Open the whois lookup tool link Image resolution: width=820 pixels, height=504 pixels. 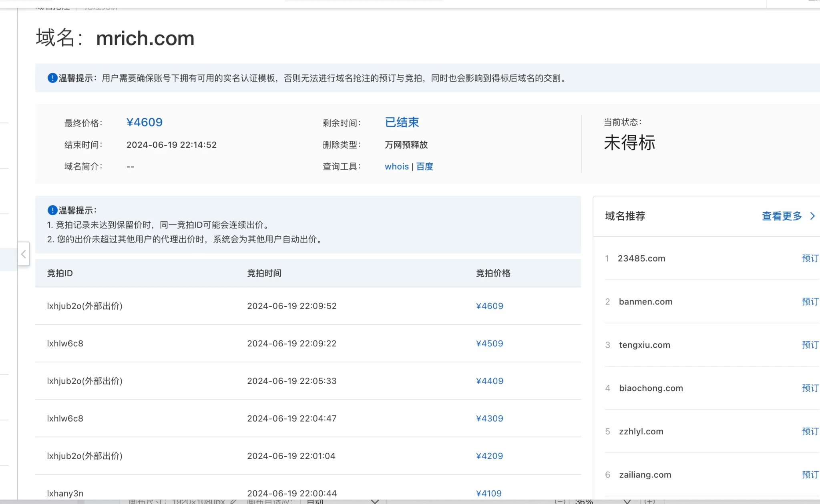396,166
